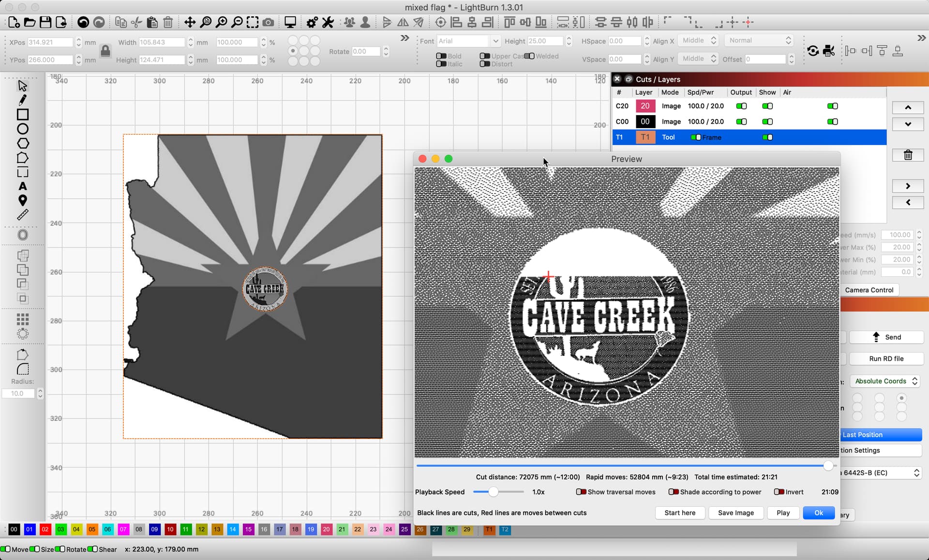Viewport: 929px width, 560px height.
Task: Click the Delete trash icon in top toolbar
Action: click(x=168, y=22)
